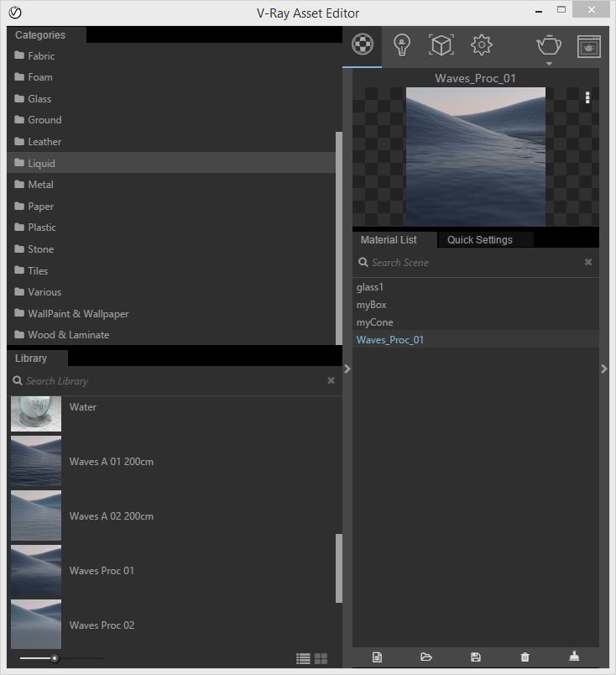Screen dimensions: 616x675
Task: Open the Leather category folder
Action: click(171, 141)
